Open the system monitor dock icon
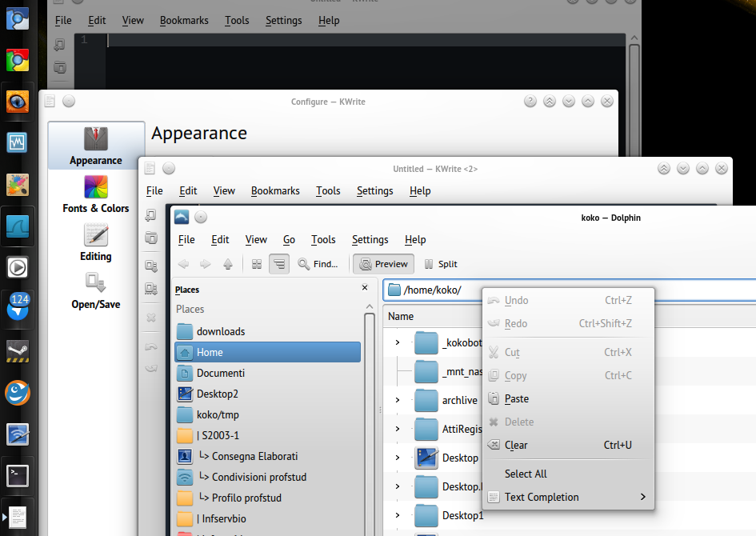Screen dimensions: 756x536 pyautogui.click(x=18, y=142)
